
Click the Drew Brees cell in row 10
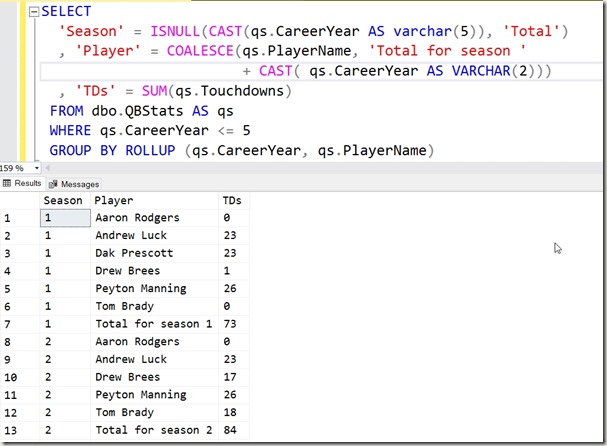154,377
